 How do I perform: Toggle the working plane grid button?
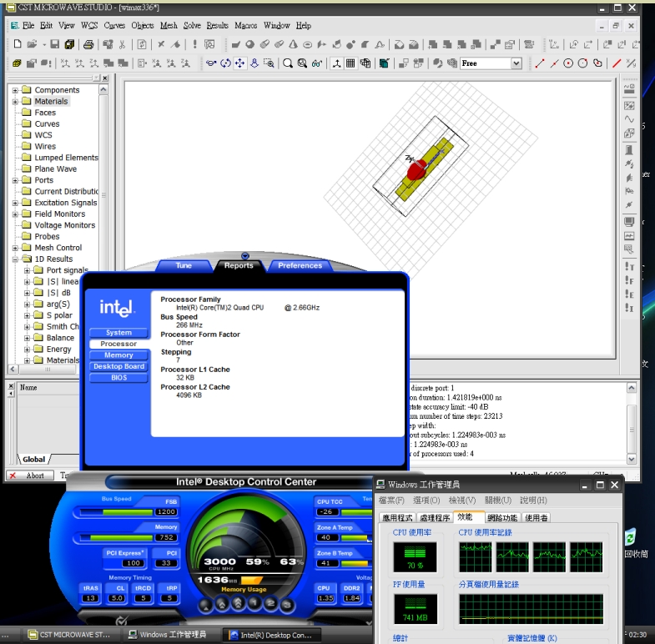click(350, 63)
